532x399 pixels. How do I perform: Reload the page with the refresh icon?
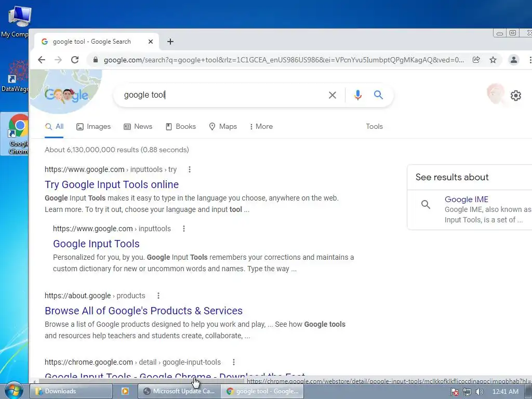75,60
